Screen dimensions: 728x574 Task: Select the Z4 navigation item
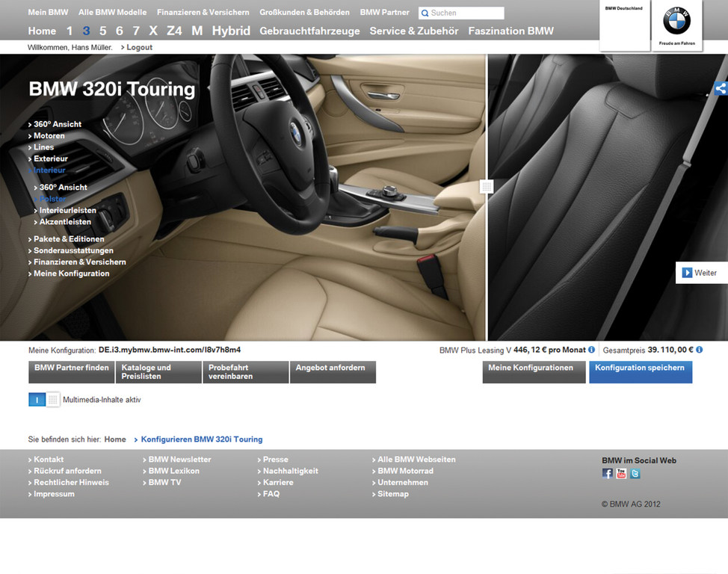pos(174,31)
